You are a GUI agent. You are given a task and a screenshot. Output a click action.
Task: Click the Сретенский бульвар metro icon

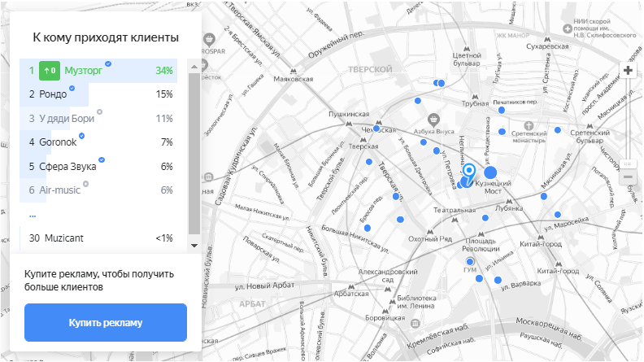click(590, 126)
